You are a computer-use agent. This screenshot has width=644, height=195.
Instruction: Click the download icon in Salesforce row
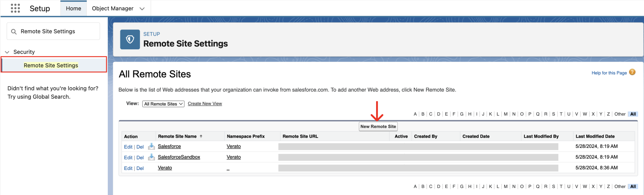coord(151,146)
